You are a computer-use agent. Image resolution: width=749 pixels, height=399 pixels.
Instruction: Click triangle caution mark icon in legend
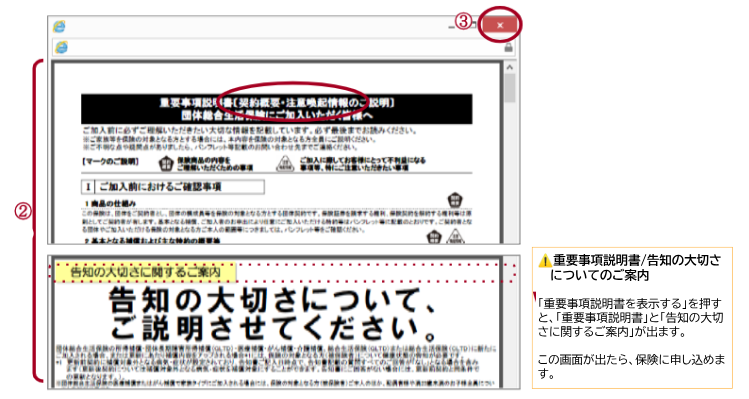285,163
